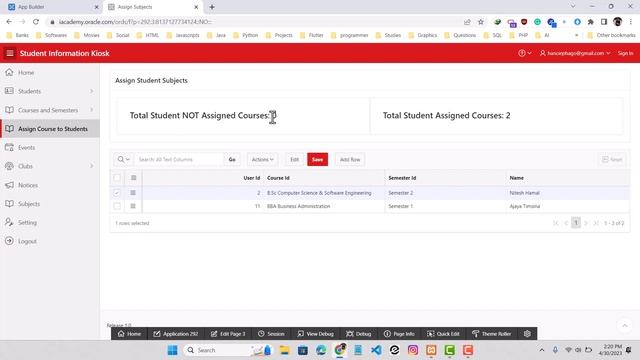This screenshot has height=360, width=640.
Task: Click pagination page 1 button
Action: click(x=576, y=223)
